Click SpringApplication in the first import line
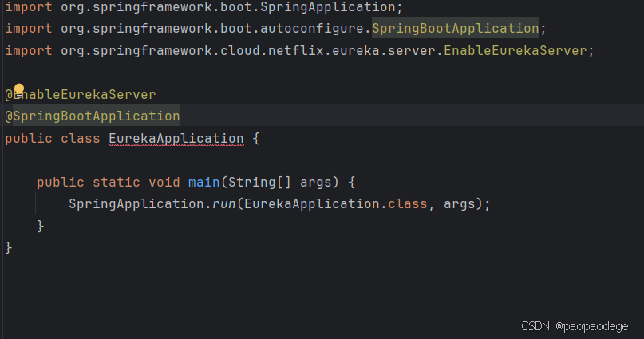Screen dimensions: 644x339 coord(328,7)
